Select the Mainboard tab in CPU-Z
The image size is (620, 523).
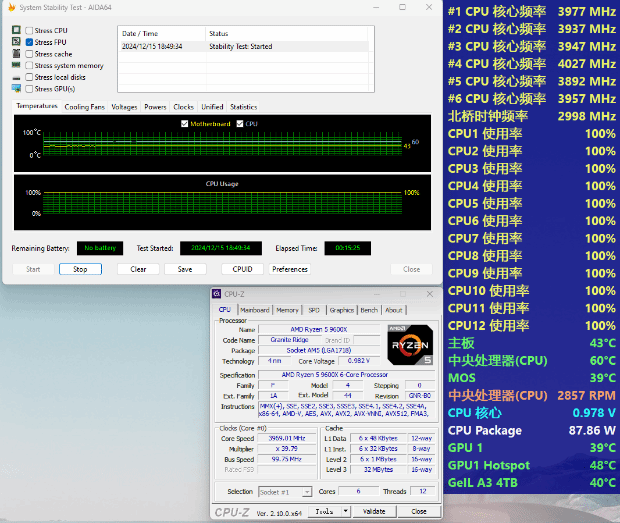tap(255, 310)
